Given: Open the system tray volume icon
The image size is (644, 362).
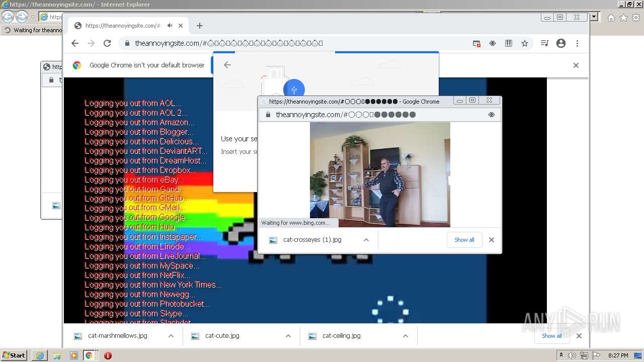Looking at the screenshot, I should [572, 355].
